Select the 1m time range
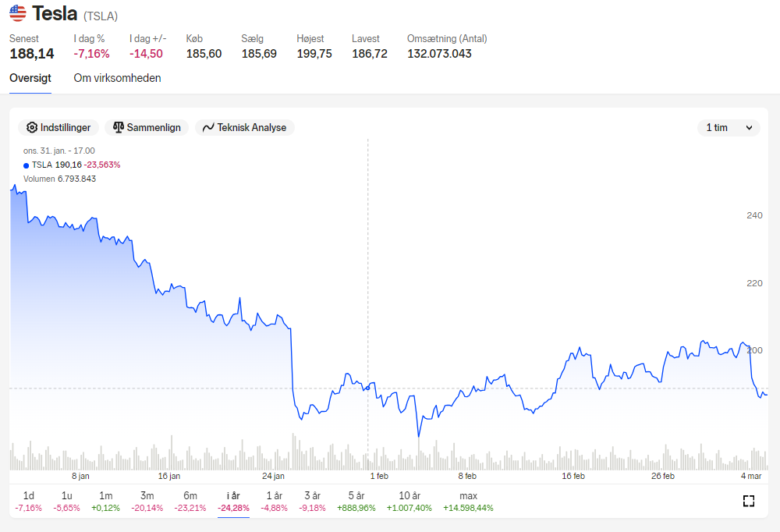Viewport: 780px width, 532px height. click(x=105, y=501)
